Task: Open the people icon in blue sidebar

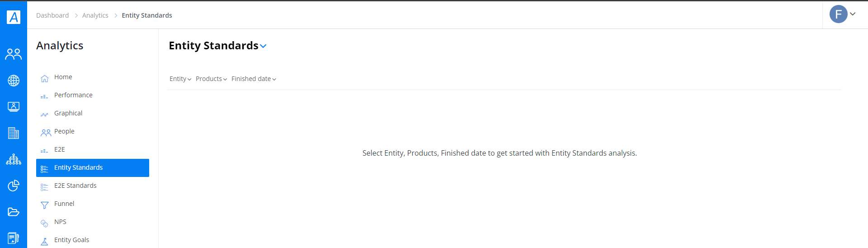Action: pyautogui.click(x=14, y=54)
